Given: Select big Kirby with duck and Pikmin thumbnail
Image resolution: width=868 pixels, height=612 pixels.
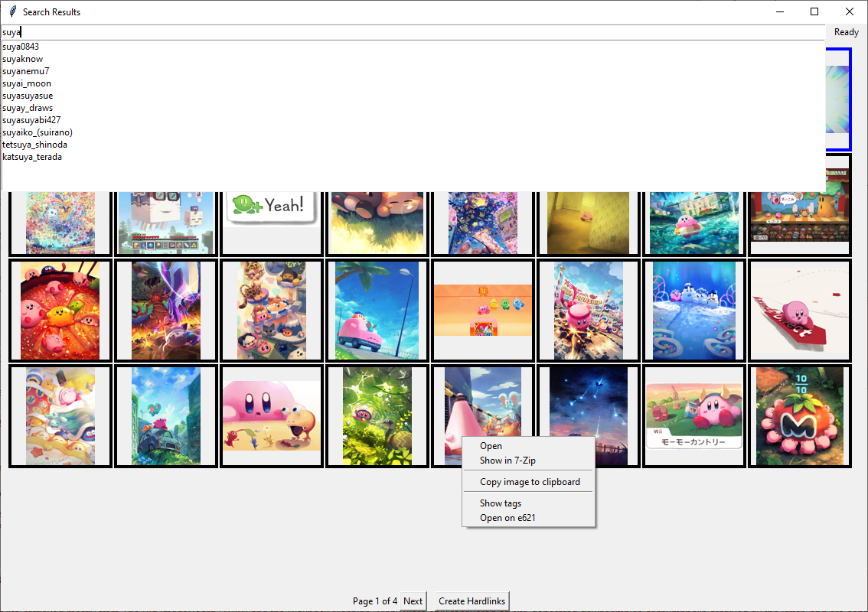Looking at the screenshot, I should coord(271,416).
